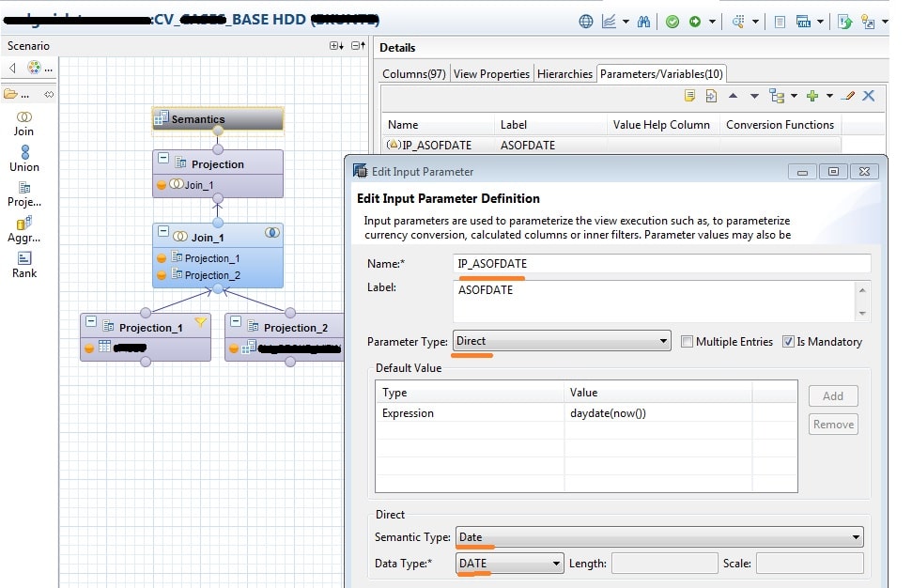
Task: Click the green plus add parameter icon
Action: (812, 96)
